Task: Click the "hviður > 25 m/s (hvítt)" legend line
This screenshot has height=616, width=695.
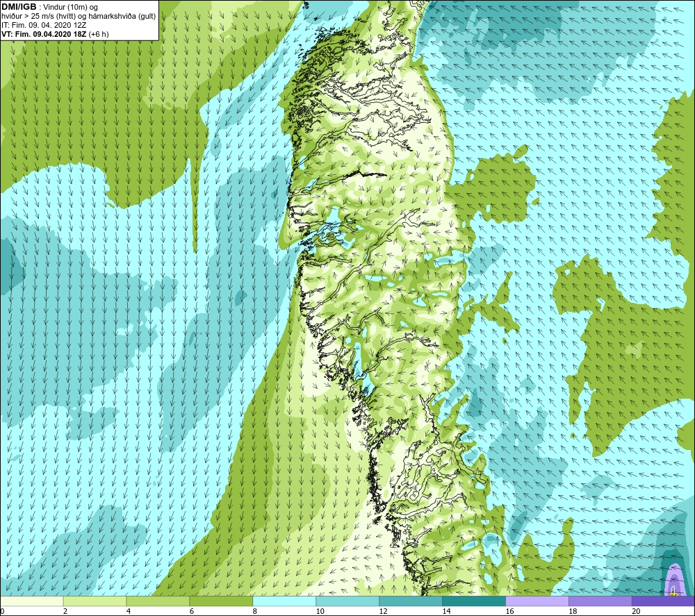Action: [40, 17]
